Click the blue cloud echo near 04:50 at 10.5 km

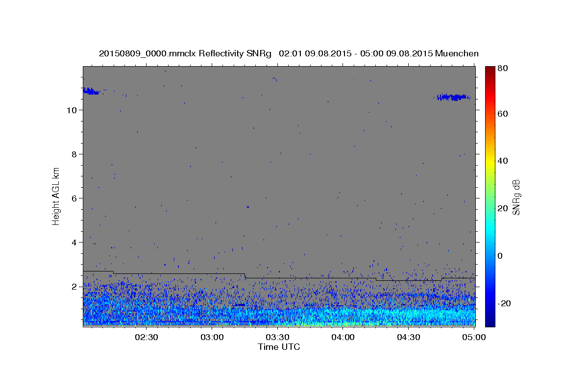click(x=452, y=97)
